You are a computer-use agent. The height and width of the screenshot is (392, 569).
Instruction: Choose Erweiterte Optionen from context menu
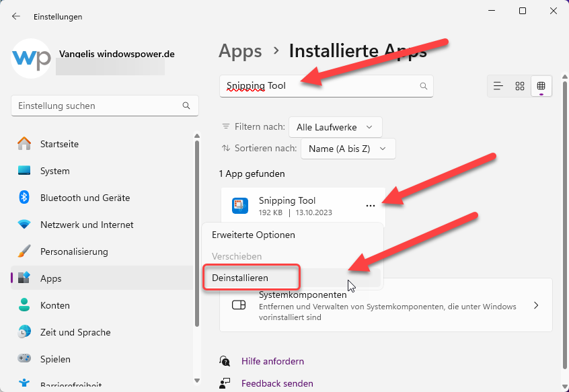tap(254, 235)
